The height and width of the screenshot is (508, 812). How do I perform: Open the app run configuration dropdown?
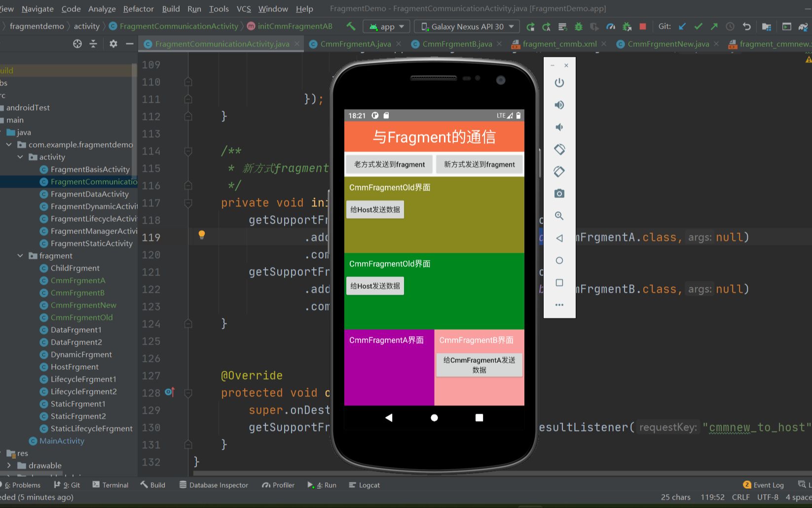(x=387, y=27)
